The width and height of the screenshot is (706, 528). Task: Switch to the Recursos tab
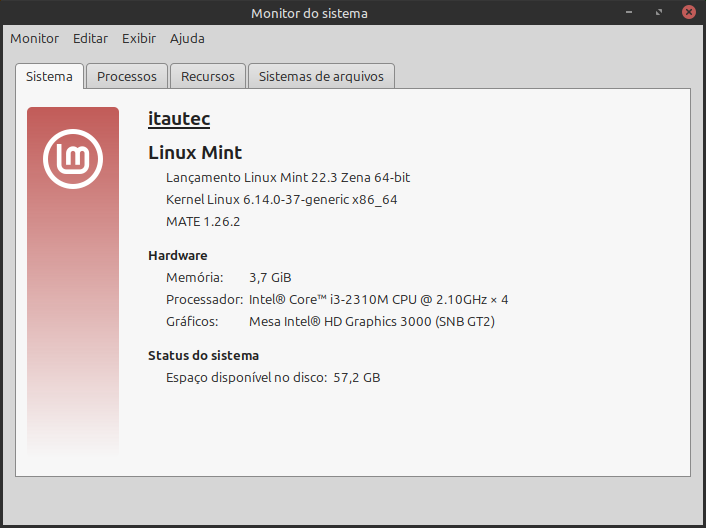click(x=208, y=76)
